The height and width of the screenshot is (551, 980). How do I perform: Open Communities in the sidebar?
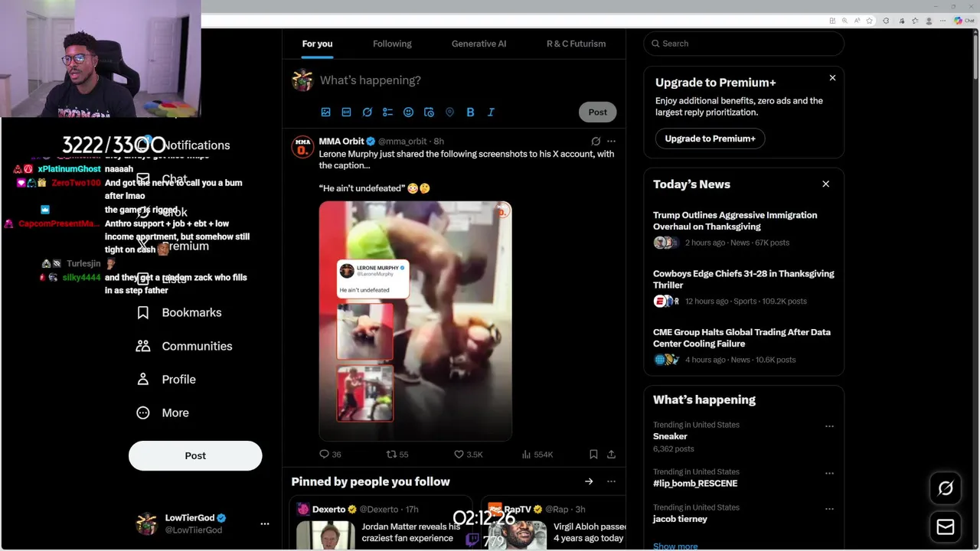(x=185, y=346)
